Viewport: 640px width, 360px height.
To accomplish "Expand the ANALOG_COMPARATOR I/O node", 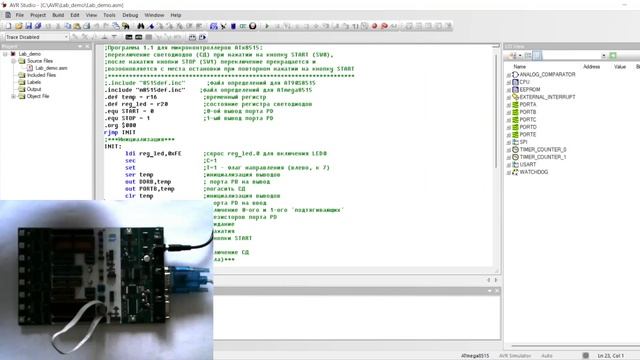I will [509, 75].
